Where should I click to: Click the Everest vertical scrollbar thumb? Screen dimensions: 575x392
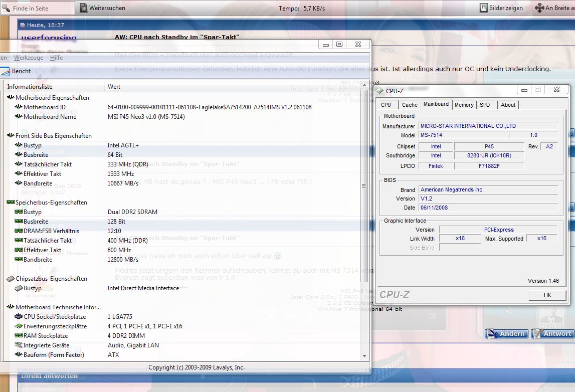(364, 186)
